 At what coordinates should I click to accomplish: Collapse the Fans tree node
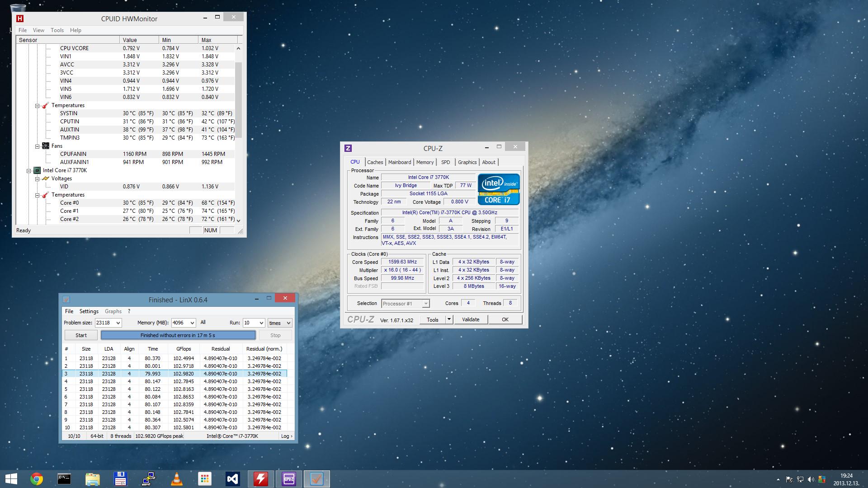[x=38, y=146]
